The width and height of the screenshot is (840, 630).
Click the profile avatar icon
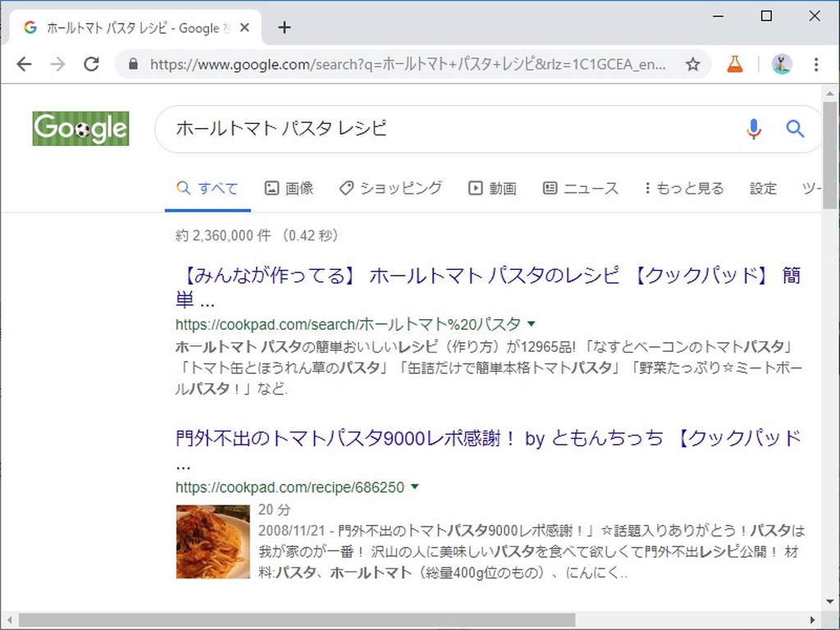coord(782,64)
